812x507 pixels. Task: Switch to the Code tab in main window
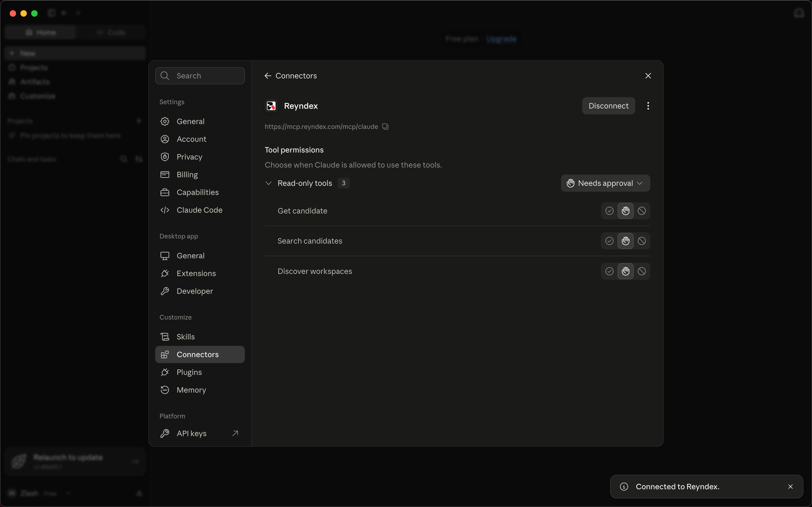tap(111, 32)
